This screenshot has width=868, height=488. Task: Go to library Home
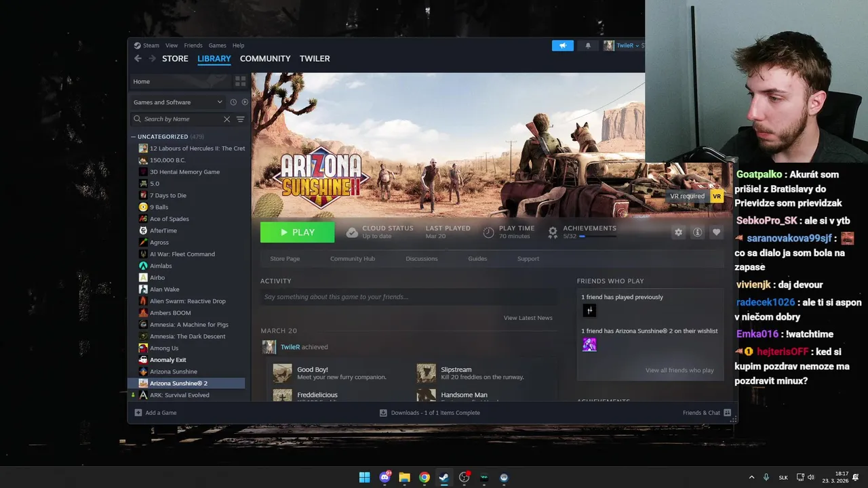click(180, 81)
